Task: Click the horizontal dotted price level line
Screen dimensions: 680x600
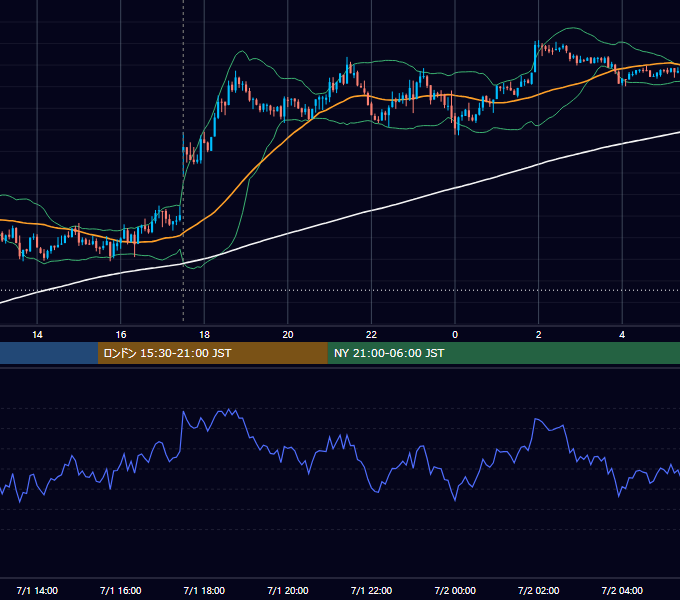Action: [340, 290]
